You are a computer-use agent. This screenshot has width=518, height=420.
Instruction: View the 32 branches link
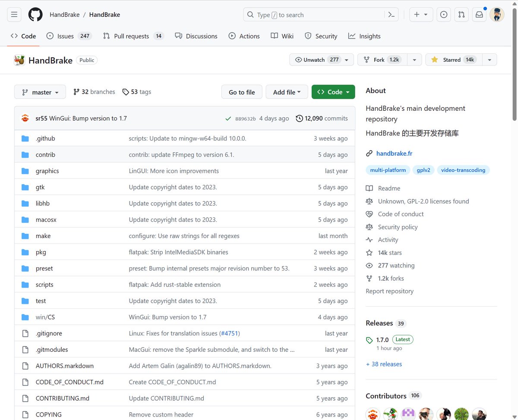[x=94, y=92]
